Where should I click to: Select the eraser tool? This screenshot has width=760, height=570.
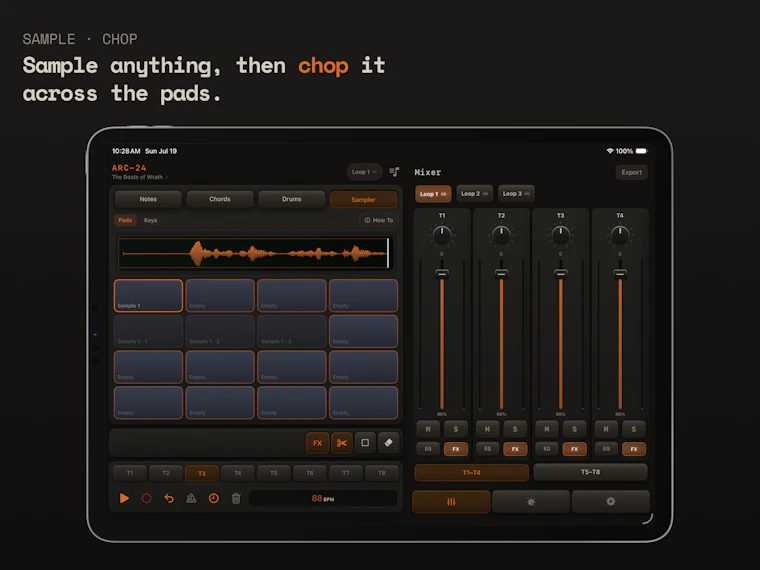pyautogui.click(x=389, y=443)
